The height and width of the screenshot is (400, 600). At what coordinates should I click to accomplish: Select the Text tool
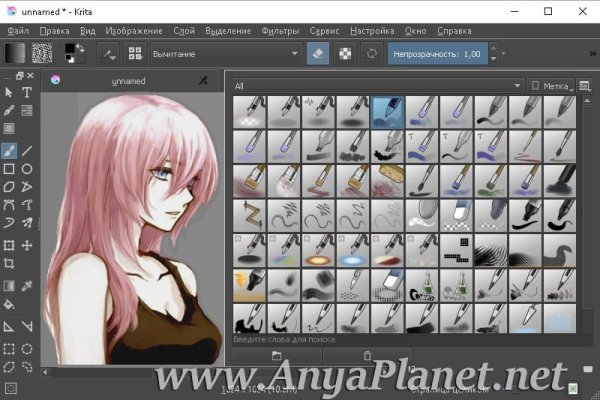pyautogui.click(x=27, y=93)
